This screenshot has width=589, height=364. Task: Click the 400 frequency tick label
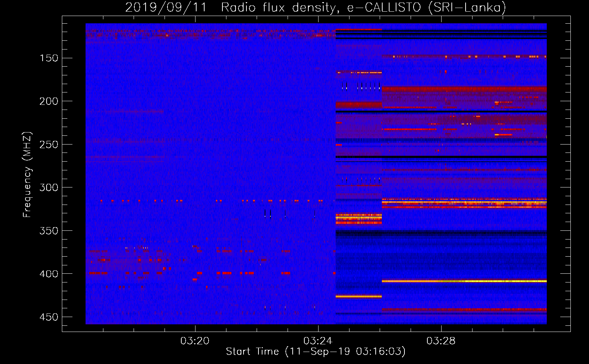tap(49, 274)
